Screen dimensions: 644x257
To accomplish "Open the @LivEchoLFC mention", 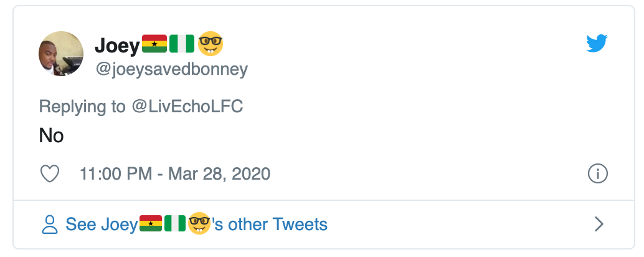I will (x=187, y=106).
